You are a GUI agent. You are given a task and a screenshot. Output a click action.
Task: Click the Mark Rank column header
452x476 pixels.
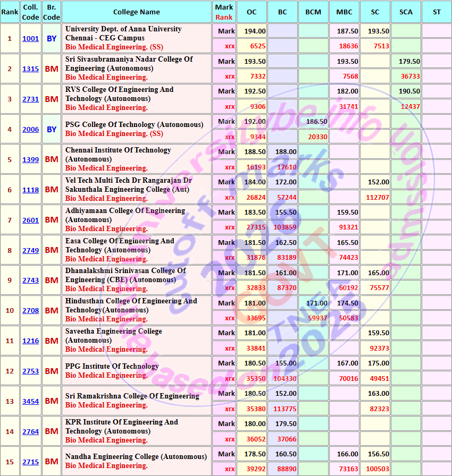click(224, 12)
